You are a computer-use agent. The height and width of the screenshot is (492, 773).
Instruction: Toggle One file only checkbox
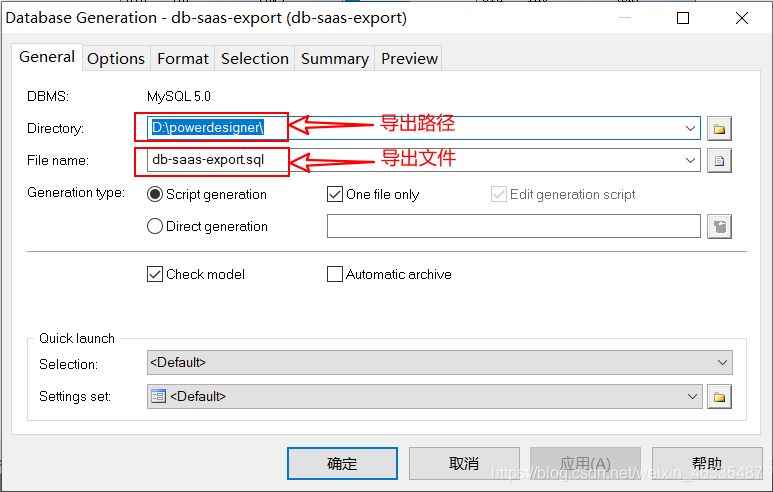[335, 194]
